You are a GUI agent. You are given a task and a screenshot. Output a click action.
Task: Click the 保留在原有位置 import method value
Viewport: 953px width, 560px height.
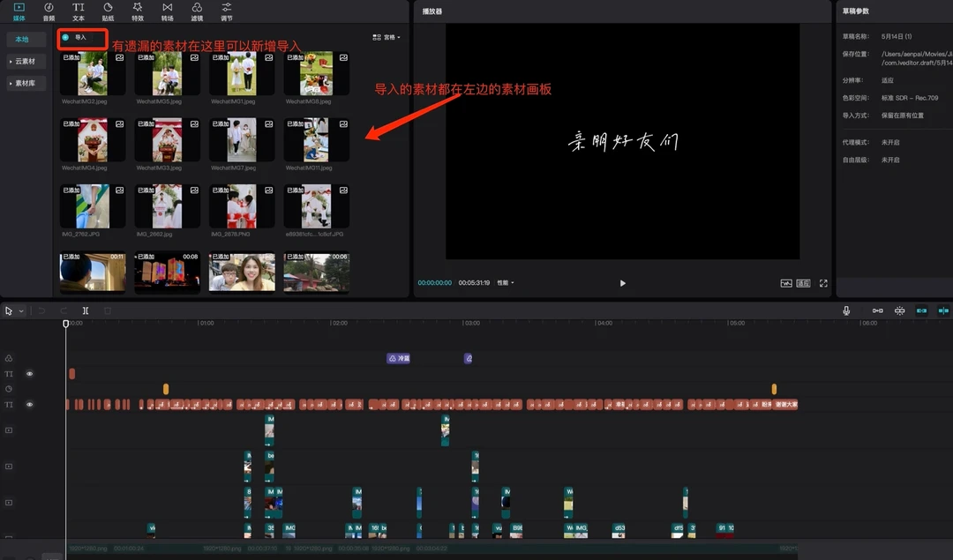(x=903, y=116)
